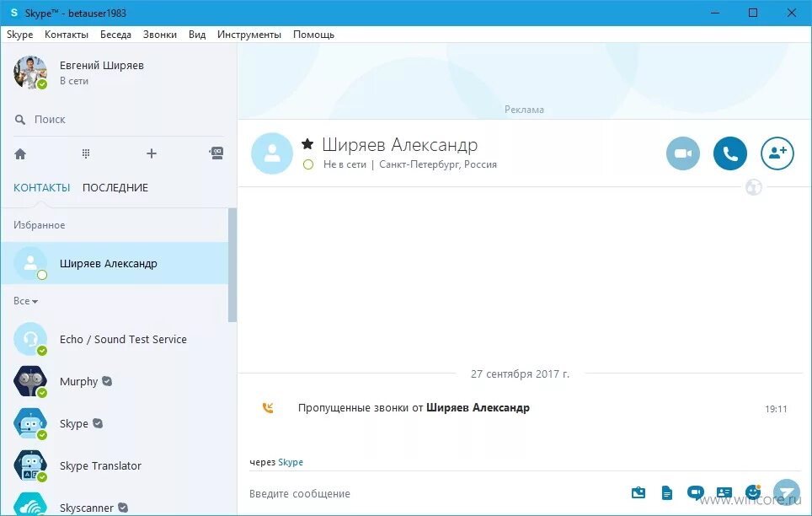
Task: Open the Беседа menu
Action: (x=115, y=35)
